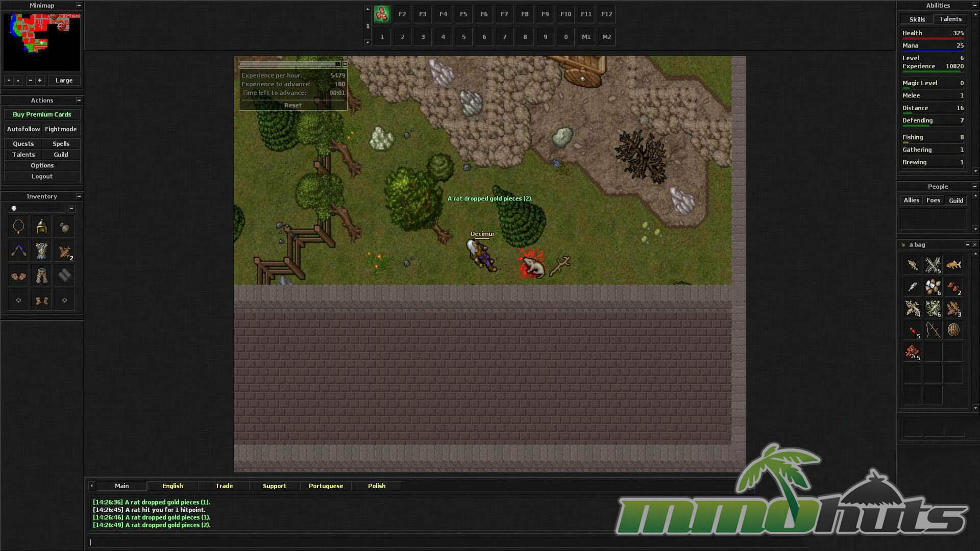This screenshot has width=980, height=551.
Task: Click the wooden shield in the bag
Action: pos(953,330)
